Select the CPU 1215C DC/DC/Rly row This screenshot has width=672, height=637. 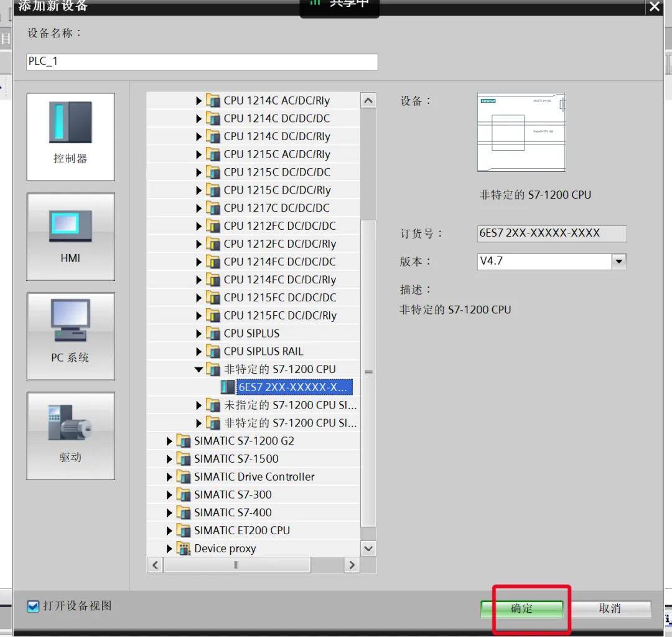[x=253, y=191]
